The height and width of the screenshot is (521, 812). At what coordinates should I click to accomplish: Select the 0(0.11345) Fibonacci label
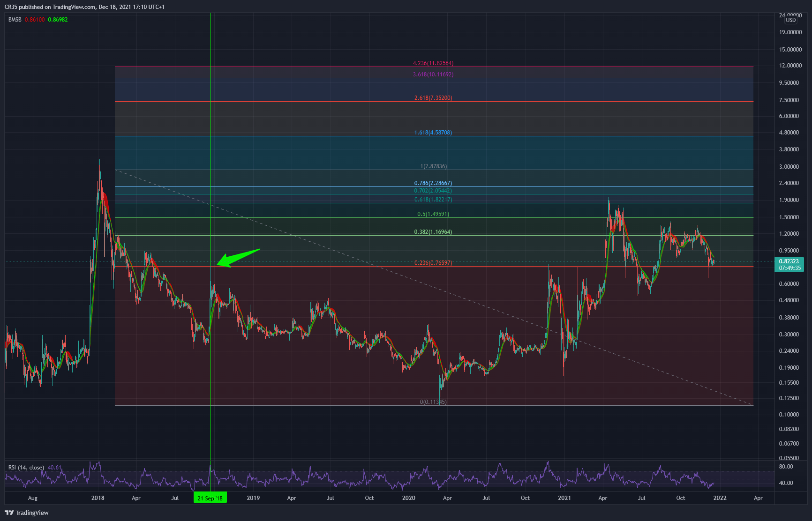pyautogui.click(x=433, y=402)
